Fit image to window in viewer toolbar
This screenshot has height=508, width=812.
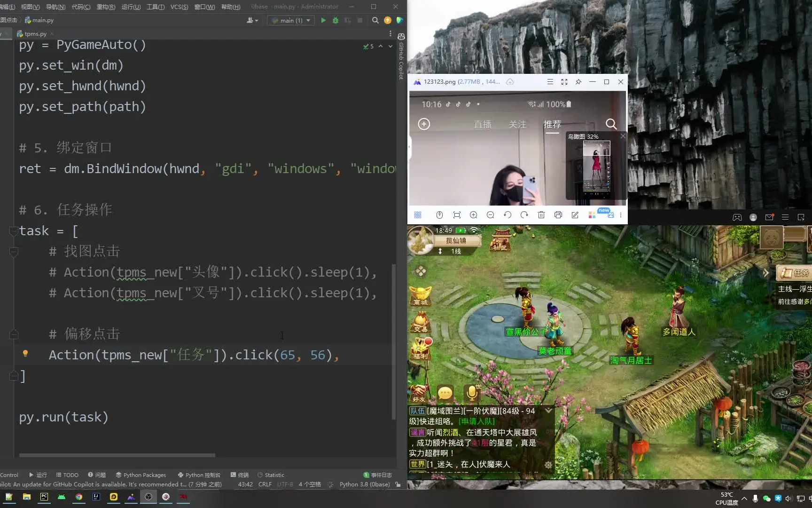point(457,215)
